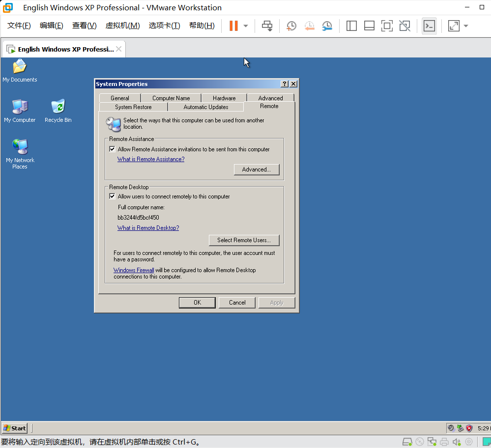Screen dimensions: 491x448
Task: Select the English Windows XP Professional tab
Action: [x=64, y=49]
